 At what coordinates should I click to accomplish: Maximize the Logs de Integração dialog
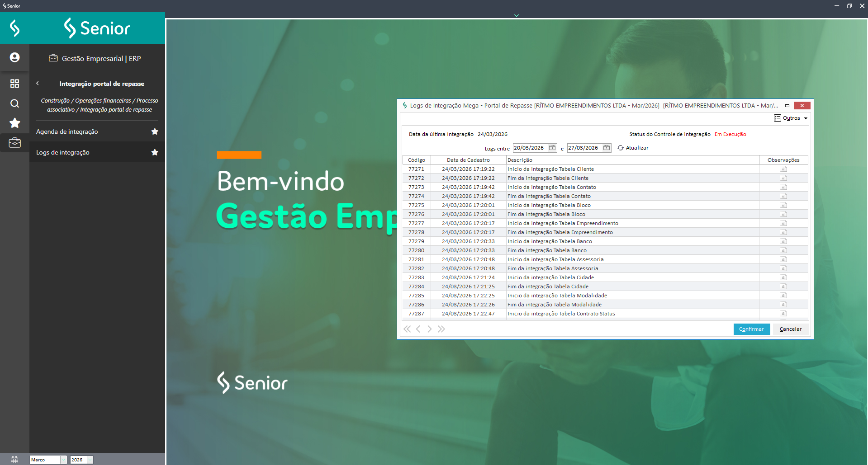[787, 105]
